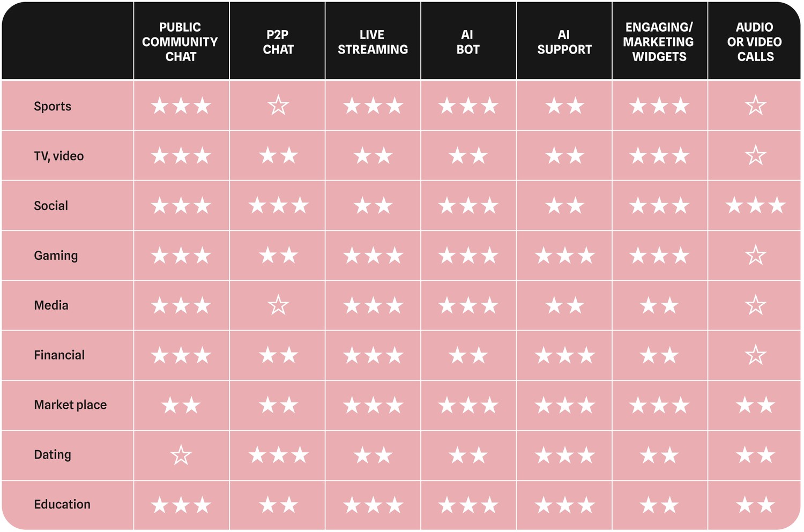Click the Gaming row label
This screenshot has width=804, height=532.
56,256
